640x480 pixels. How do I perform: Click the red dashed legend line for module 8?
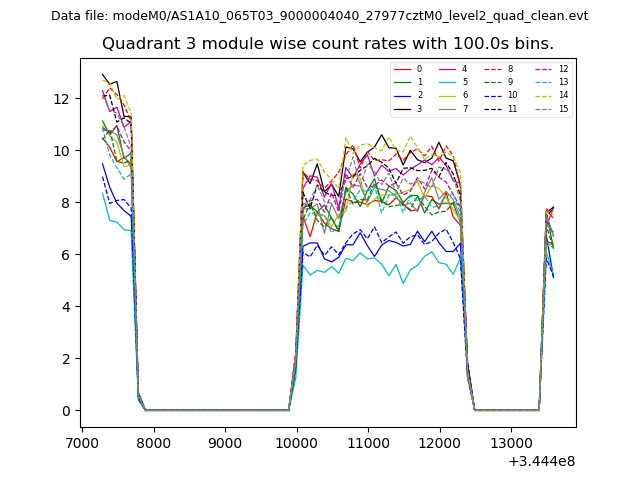(494, 69)
